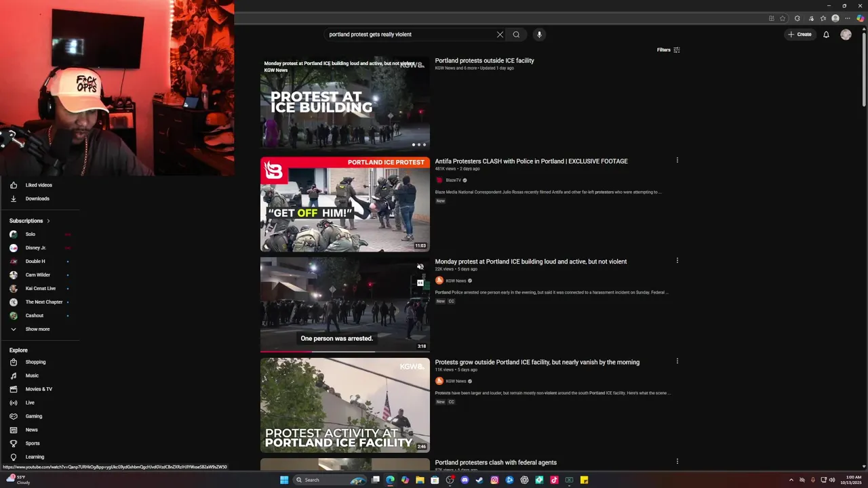Open options for Portland protesters clash video
Viewport: 868px width, 488px height.
[x=677, y=462]
